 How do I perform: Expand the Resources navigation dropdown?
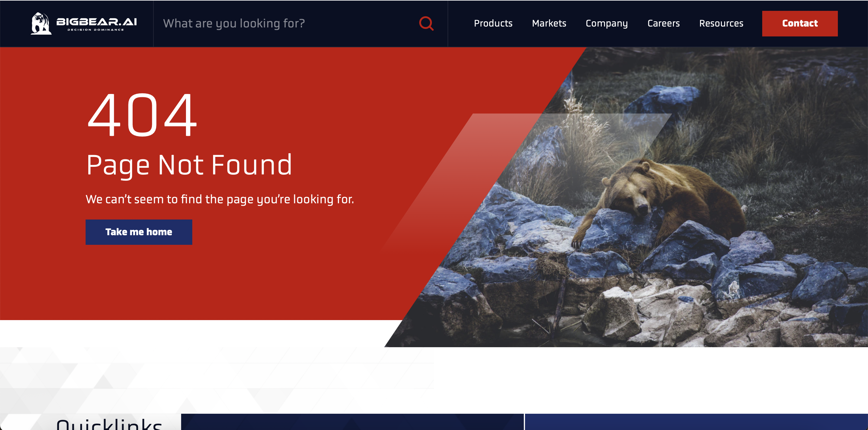point(721,23)
